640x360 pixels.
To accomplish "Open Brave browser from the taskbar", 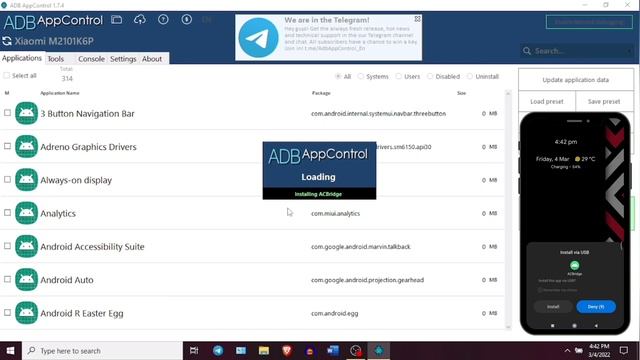I will point(287,351).
